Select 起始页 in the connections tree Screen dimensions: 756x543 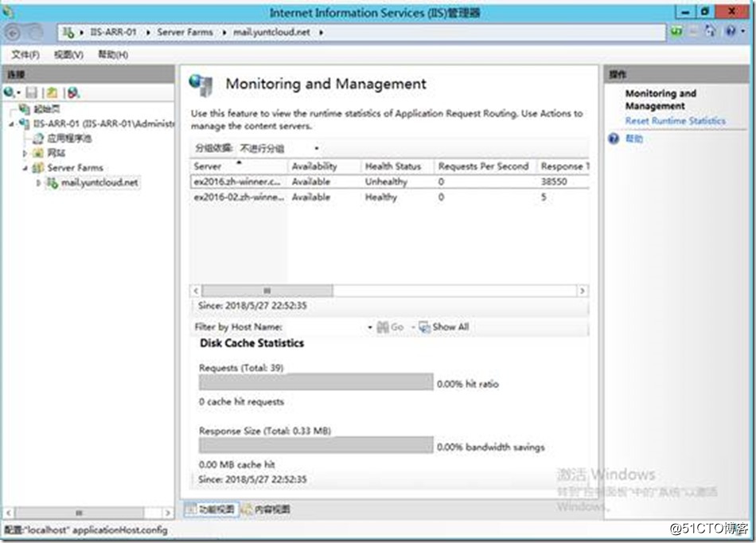(47, 109)
